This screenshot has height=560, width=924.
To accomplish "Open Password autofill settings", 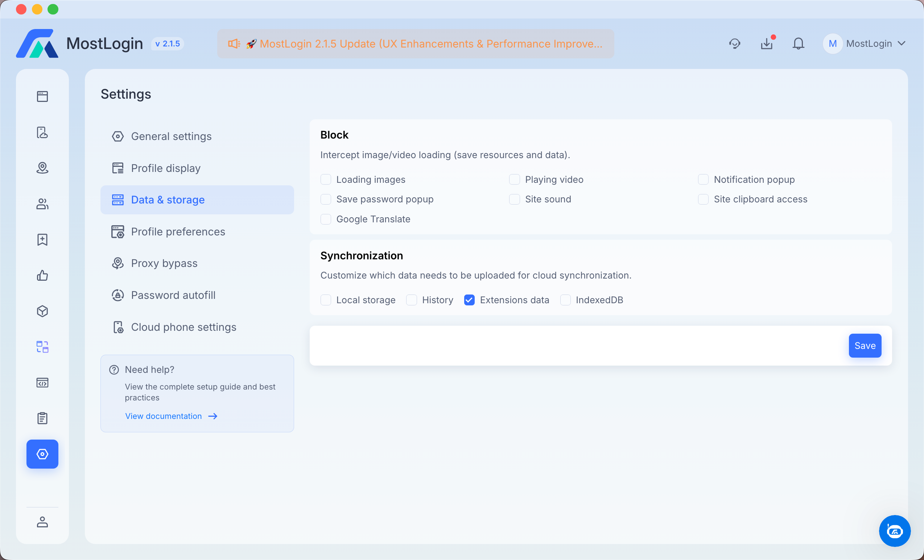I will [197, 295].
